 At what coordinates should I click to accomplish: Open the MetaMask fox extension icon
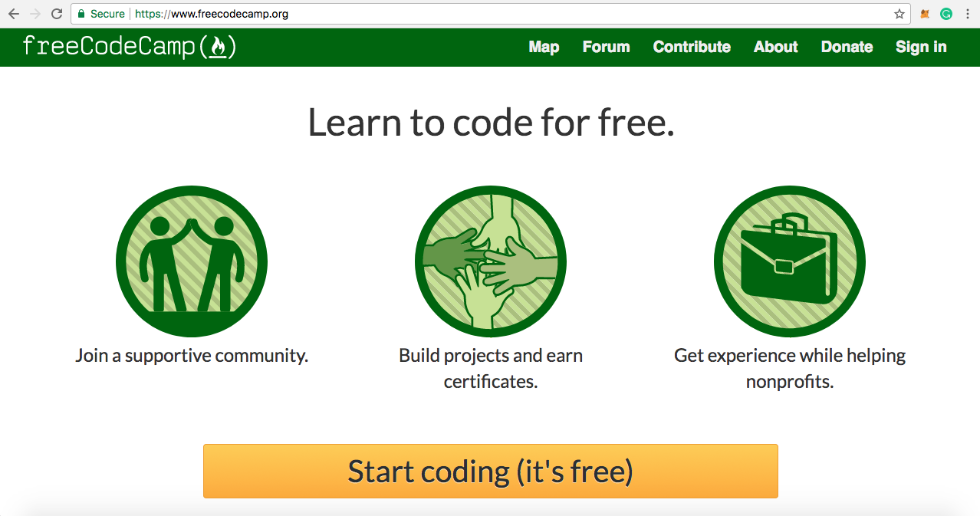(x=926, y=14)
